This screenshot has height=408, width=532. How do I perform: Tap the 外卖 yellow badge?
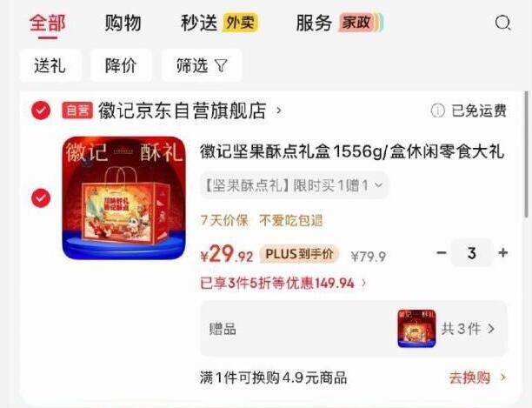point(240,23)
